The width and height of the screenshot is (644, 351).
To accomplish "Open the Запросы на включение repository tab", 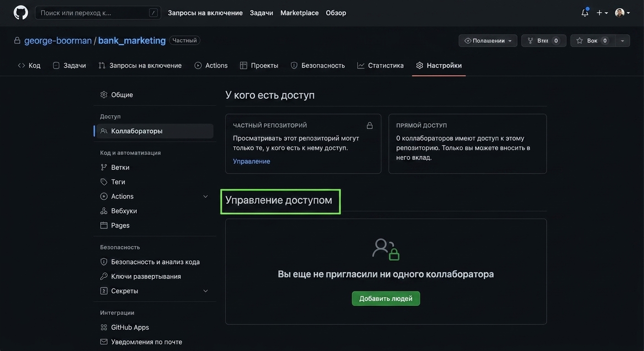I will click(x=140, y=65).
